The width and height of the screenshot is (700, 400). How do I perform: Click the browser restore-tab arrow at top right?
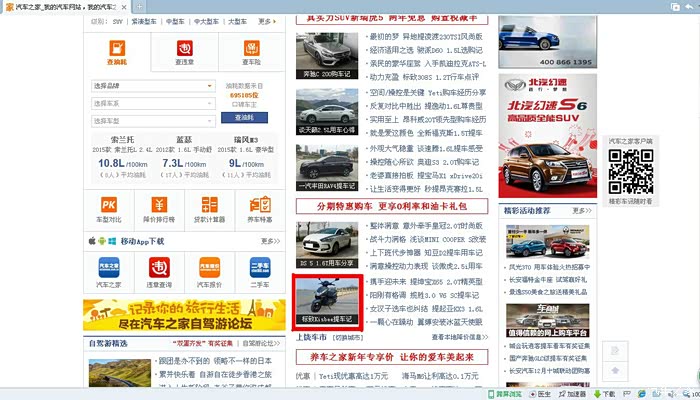[689, 6]
